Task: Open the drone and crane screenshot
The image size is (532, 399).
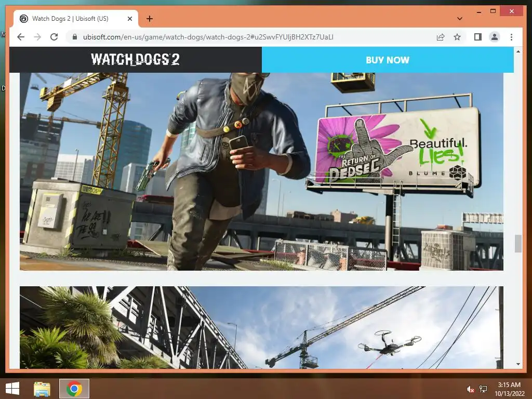Action: [261, 327]
